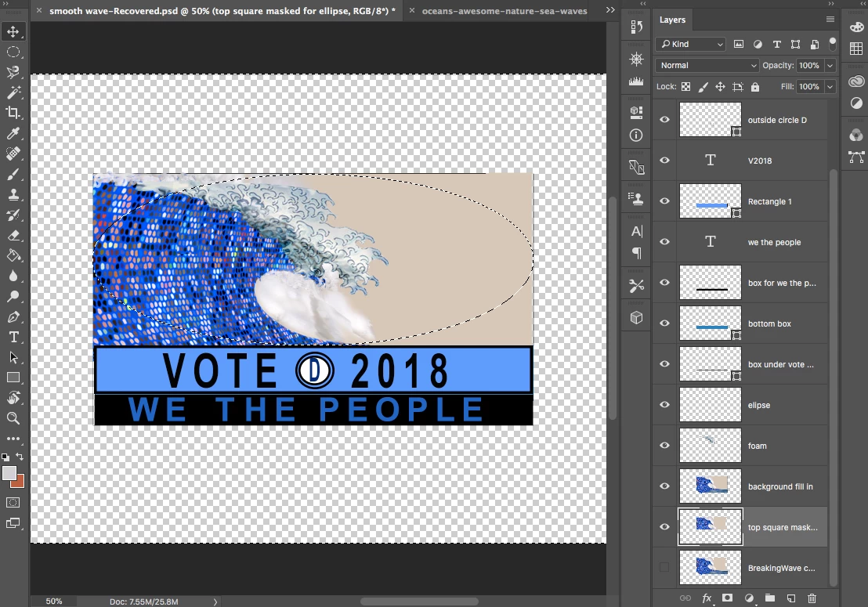Select the Quick Selection tool
Image resolution: width=868 pixels, height=607 pixels.
pos(13,73)
